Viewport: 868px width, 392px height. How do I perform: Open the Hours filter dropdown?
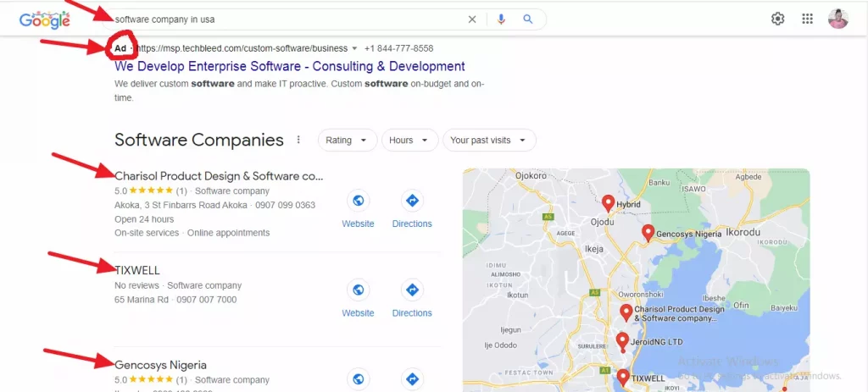coord(409,141)
